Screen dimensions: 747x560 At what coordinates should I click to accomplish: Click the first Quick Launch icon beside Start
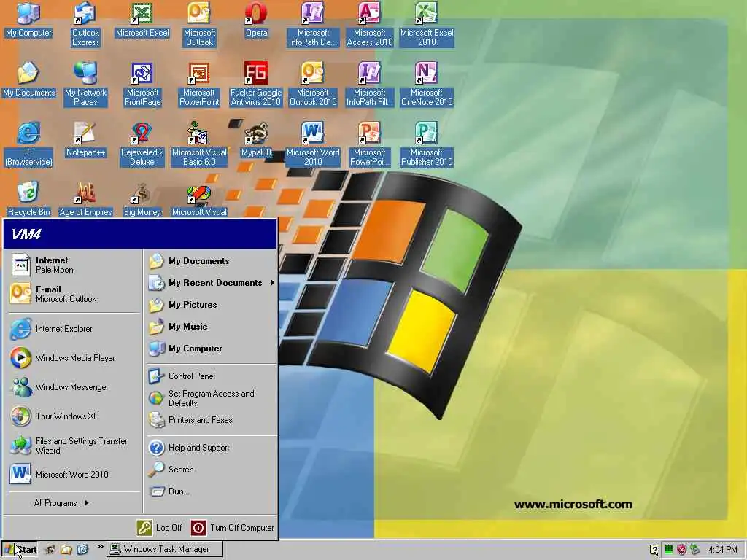pos(50,550)
